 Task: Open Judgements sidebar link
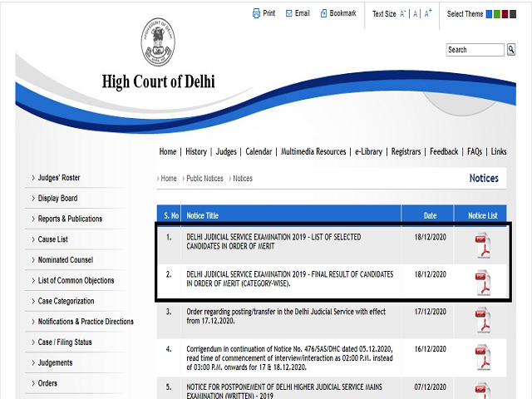pos(56,362)
